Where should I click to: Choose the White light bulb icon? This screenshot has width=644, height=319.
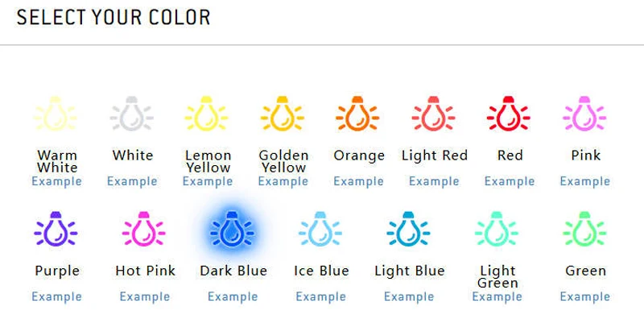pyautogui.click(x=131, y=114)
